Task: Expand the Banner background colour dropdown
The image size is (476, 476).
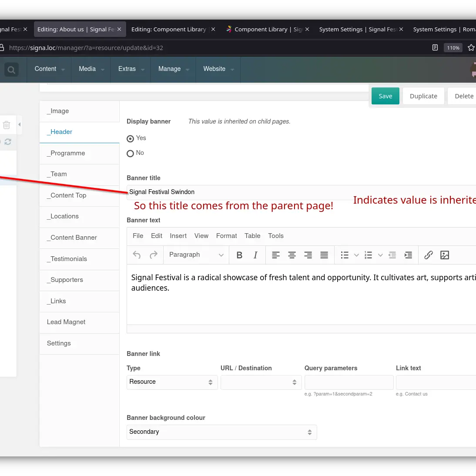Action: tap(221, 432)
